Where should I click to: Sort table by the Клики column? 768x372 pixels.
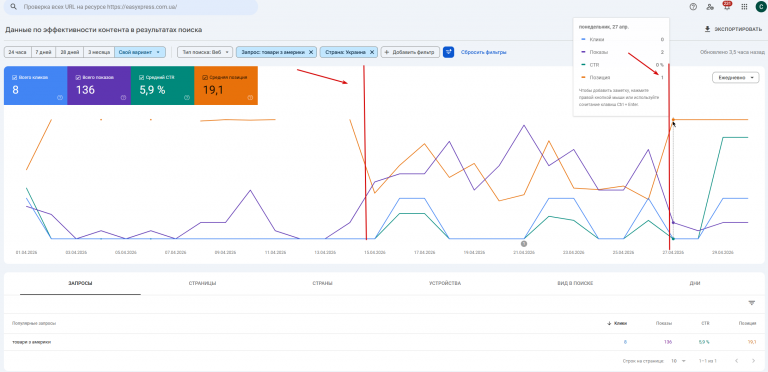617,324
